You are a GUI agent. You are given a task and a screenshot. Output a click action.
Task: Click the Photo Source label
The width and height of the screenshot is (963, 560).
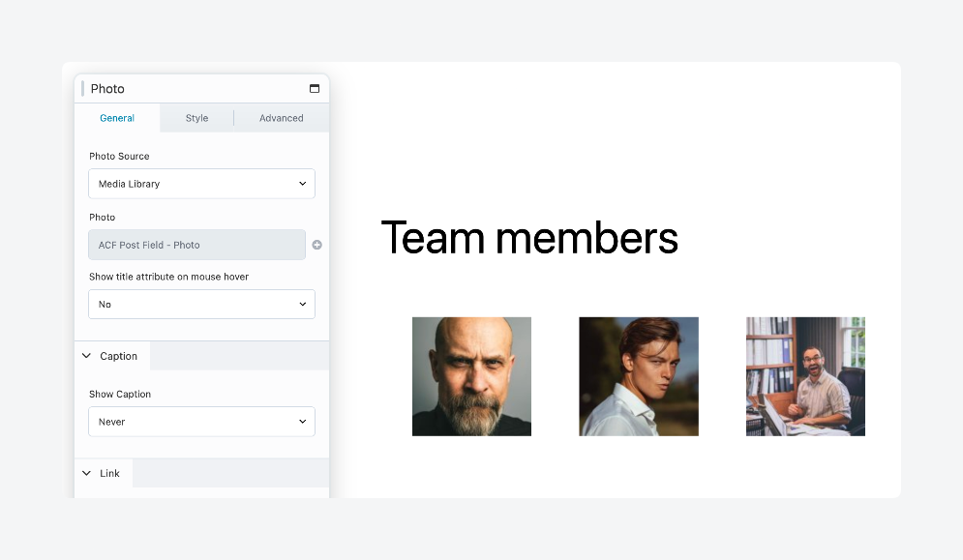[x=119, y=156]
